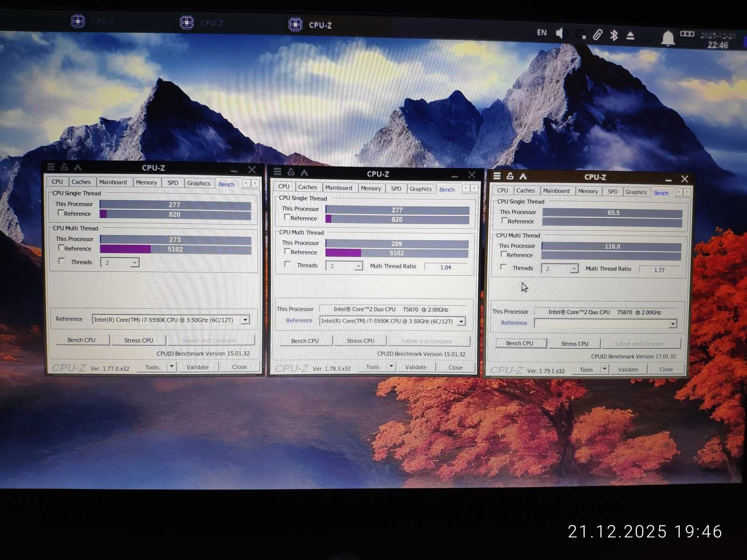Enable the Threads checkbox in CPU-Z 1.78

click(x=288, y=265)
